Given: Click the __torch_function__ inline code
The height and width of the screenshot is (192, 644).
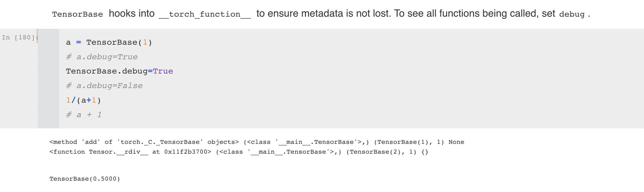Looking at the screenshot, I should [204, 14].
